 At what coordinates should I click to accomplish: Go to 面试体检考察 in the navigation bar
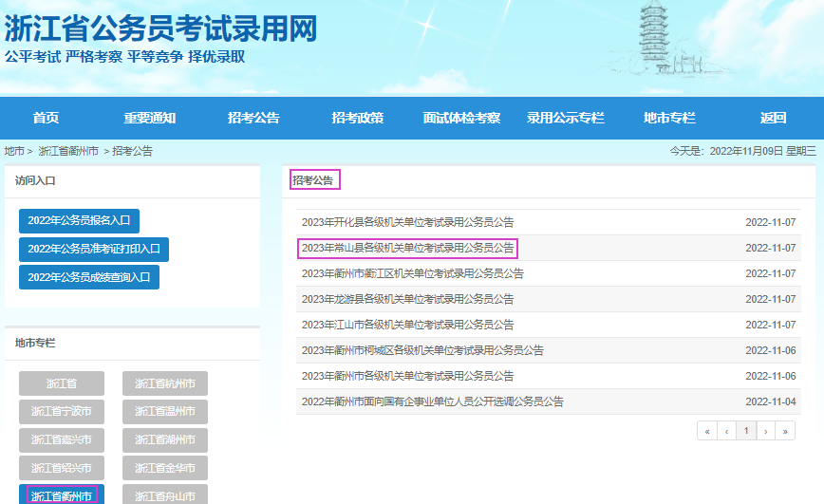(x=461, y=118)
